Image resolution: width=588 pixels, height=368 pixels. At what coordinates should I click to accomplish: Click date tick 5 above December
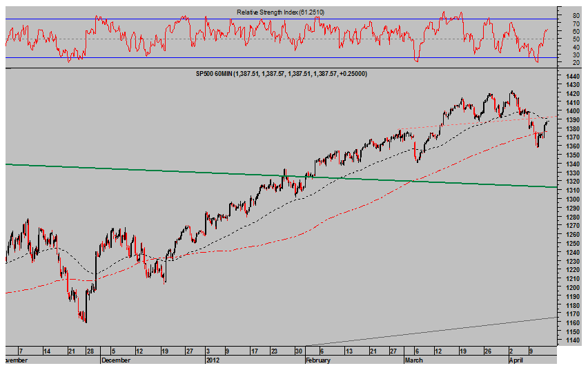coord(113,351)
